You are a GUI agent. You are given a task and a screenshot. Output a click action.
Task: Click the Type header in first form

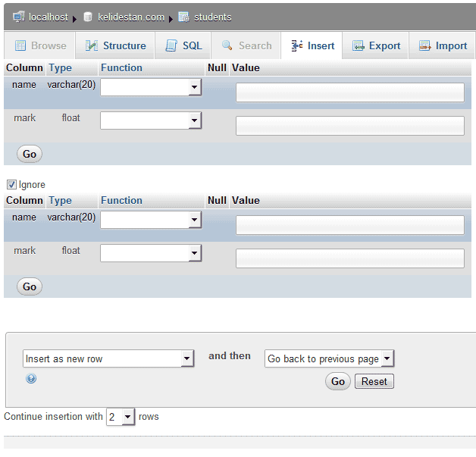click(x=61, y=67)
